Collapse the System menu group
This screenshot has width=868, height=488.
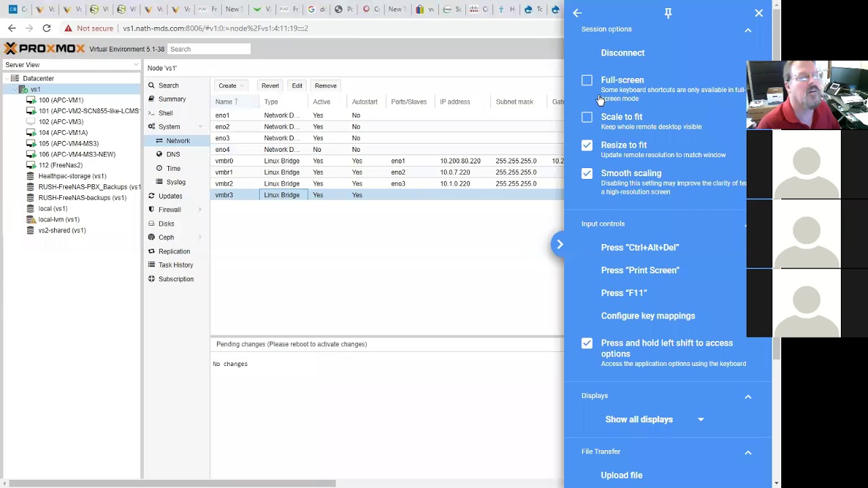click(x=200, y=127)
